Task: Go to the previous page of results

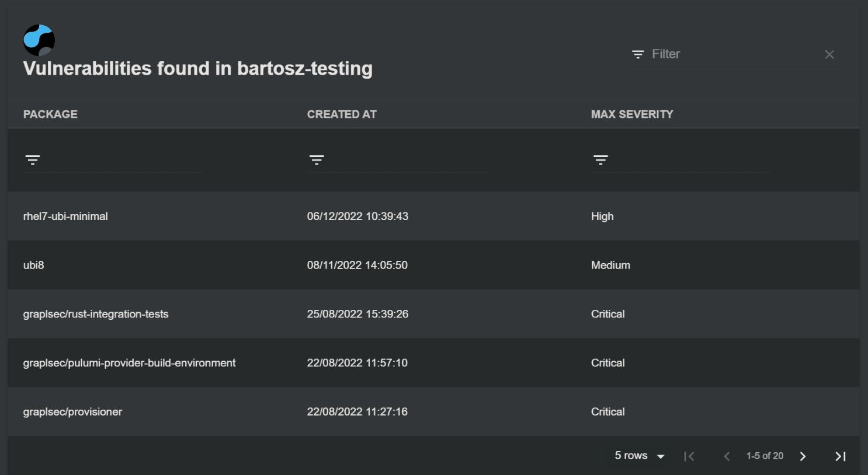Action: tap(728, 456)
